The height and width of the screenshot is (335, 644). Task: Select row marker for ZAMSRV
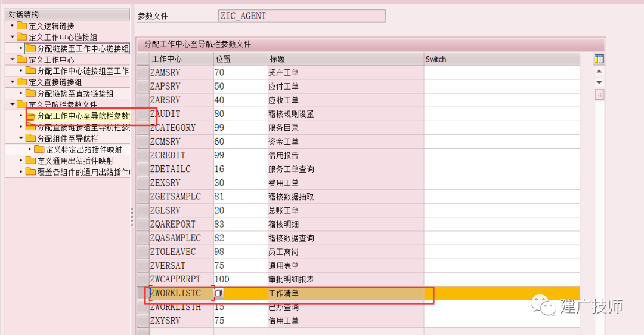click(143, 72)
